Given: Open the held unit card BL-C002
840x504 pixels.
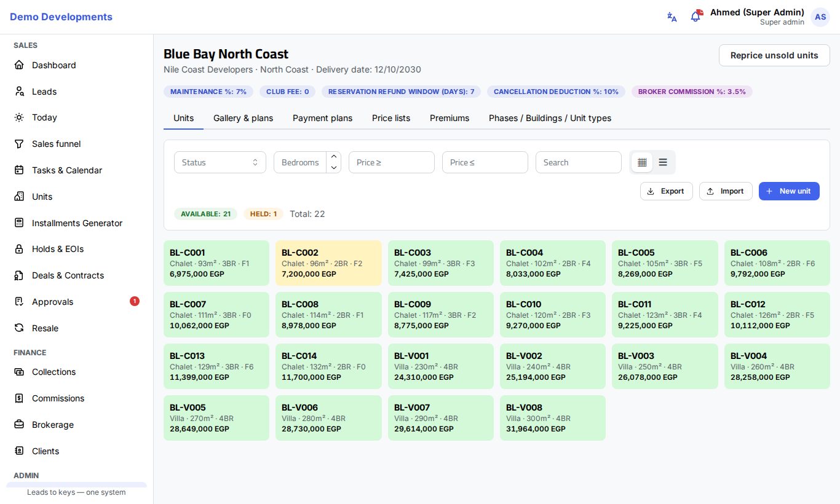Looking at the screenshot, I should pyautogui.click(x=328, y=263).
